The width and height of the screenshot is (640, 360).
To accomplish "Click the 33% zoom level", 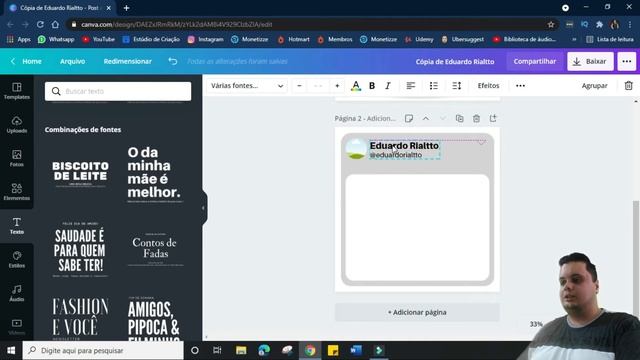I will tap(536, 324).
